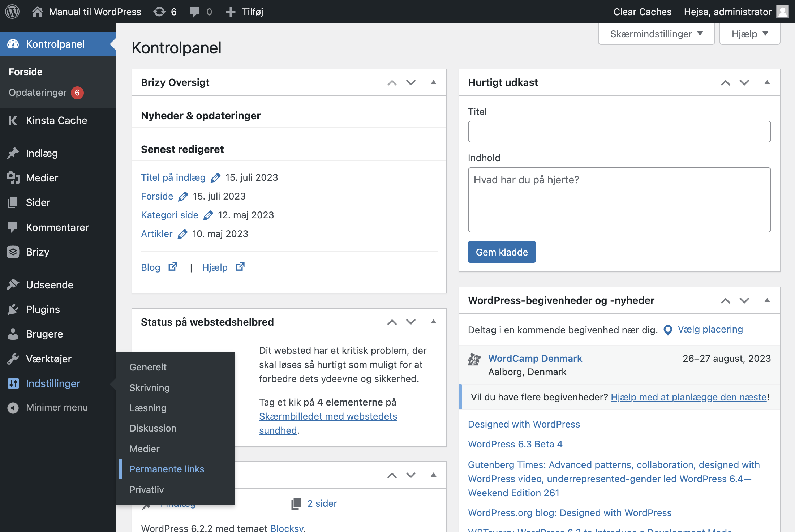The height and width of the screenshot is (532, 795).
Task: Collapse the Hurtigt udkast panel
Action: coord(767,82)
